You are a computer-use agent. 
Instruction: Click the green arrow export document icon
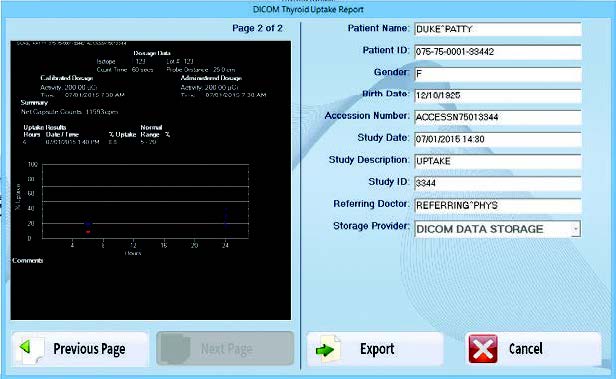tap(328, 349)
